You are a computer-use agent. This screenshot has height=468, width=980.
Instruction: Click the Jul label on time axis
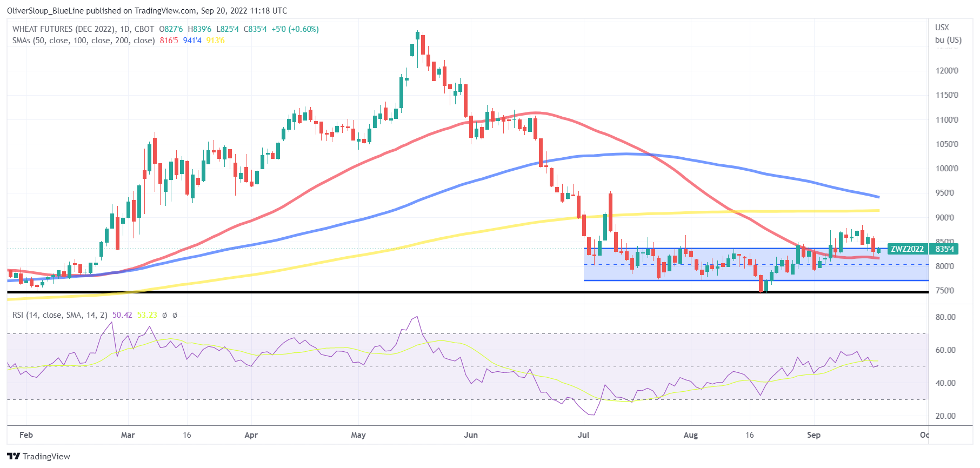[583, 435]
